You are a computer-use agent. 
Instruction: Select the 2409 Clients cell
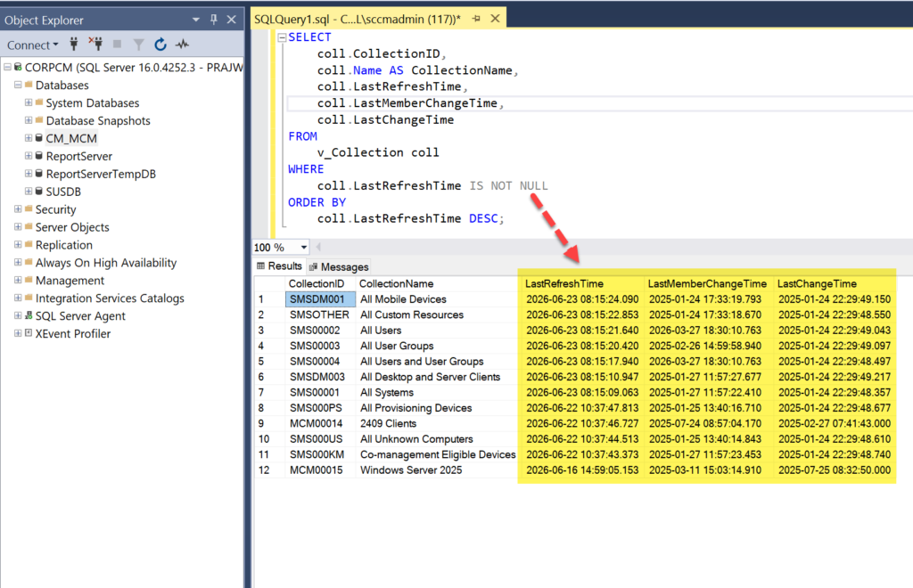(x=437, y=423)
